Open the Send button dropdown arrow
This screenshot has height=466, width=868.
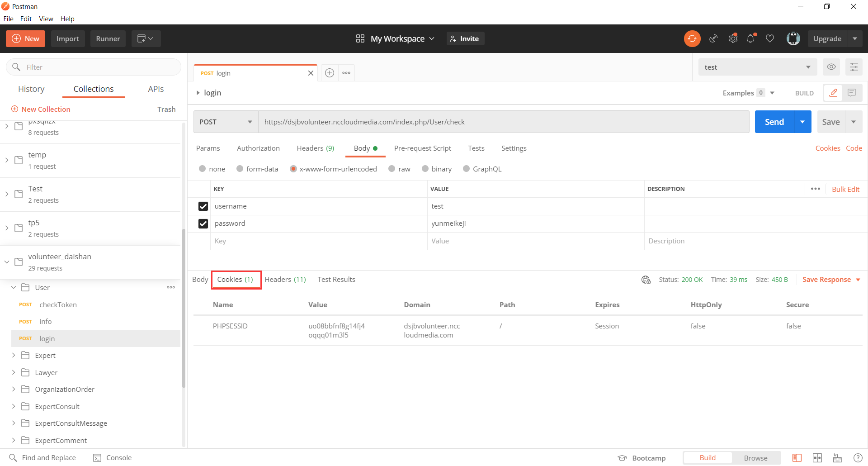point(802,122)
